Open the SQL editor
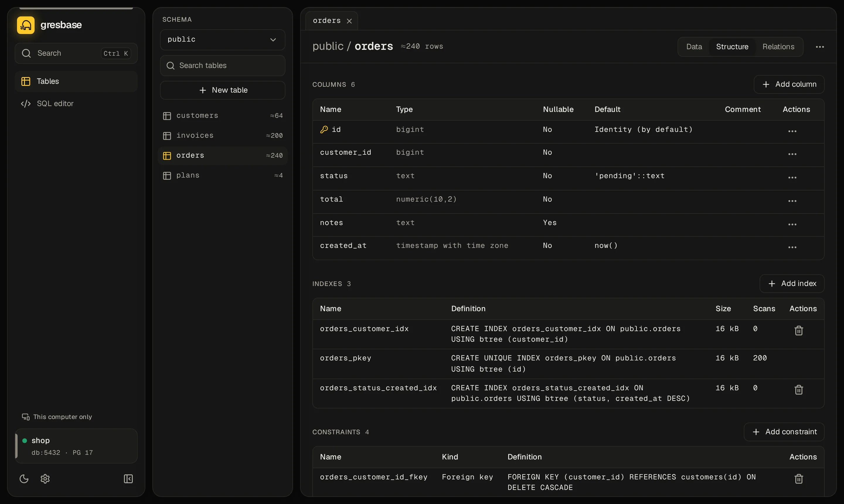The height and width of the screenshot is (504, 844). tap(76, 104)
